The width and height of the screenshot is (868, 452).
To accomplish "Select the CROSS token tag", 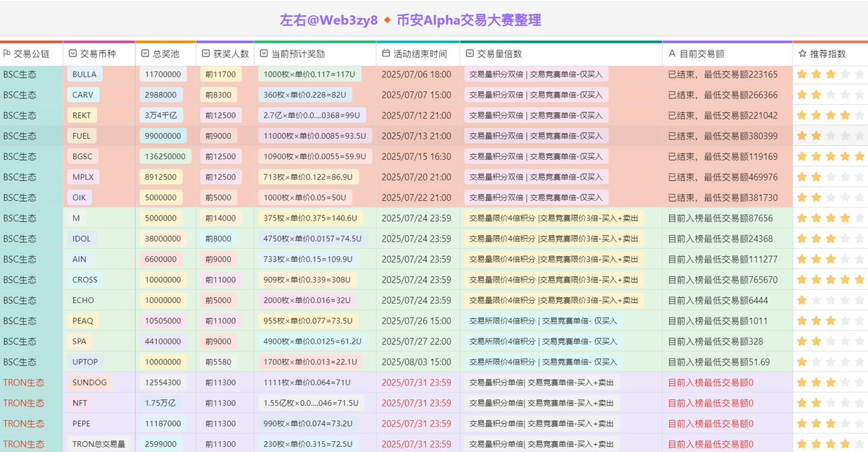I will point(85,280).
